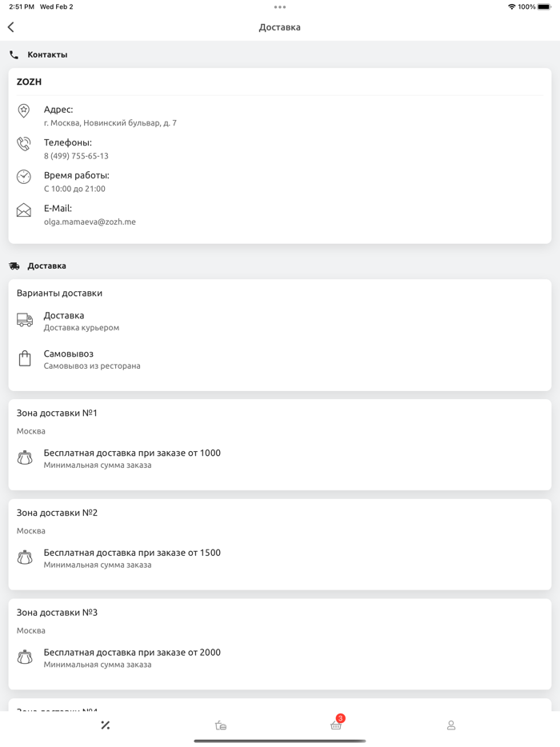Tap the Зона доставки №1 card title
The width and height of the screenshot is (560, 747).
point(57,413)
